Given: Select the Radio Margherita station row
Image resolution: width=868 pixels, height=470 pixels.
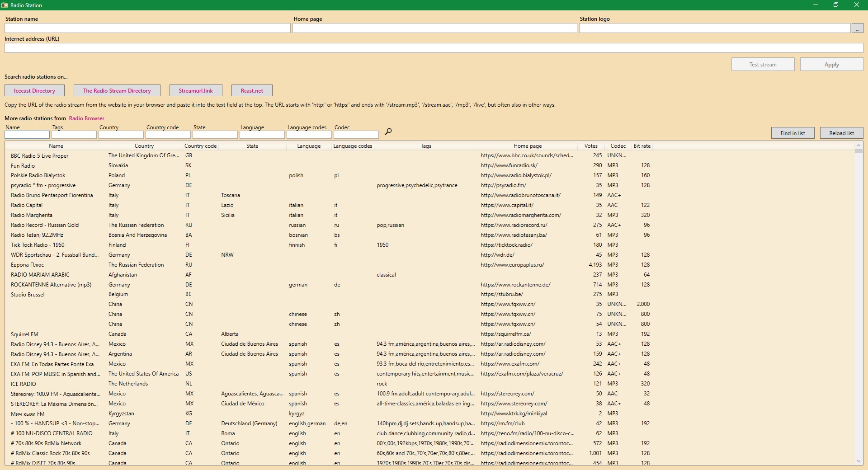Looking at the screenshot, I should 32,215.
